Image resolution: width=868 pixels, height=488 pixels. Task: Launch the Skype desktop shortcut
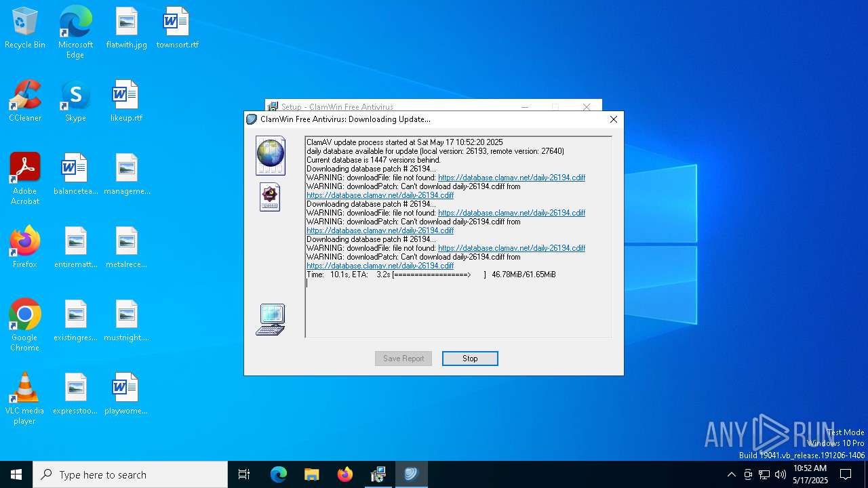coord(75,100)
